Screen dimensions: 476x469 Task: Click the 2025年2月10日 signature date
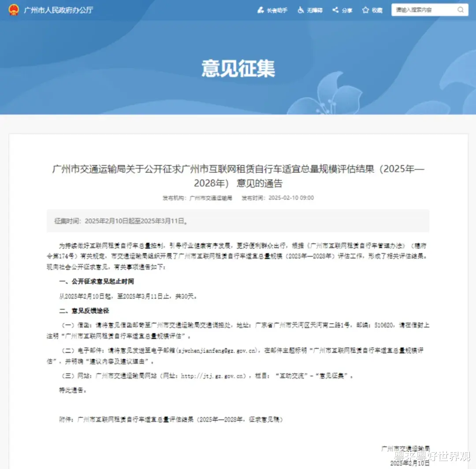pyautogui.click(x=410, y=463)
